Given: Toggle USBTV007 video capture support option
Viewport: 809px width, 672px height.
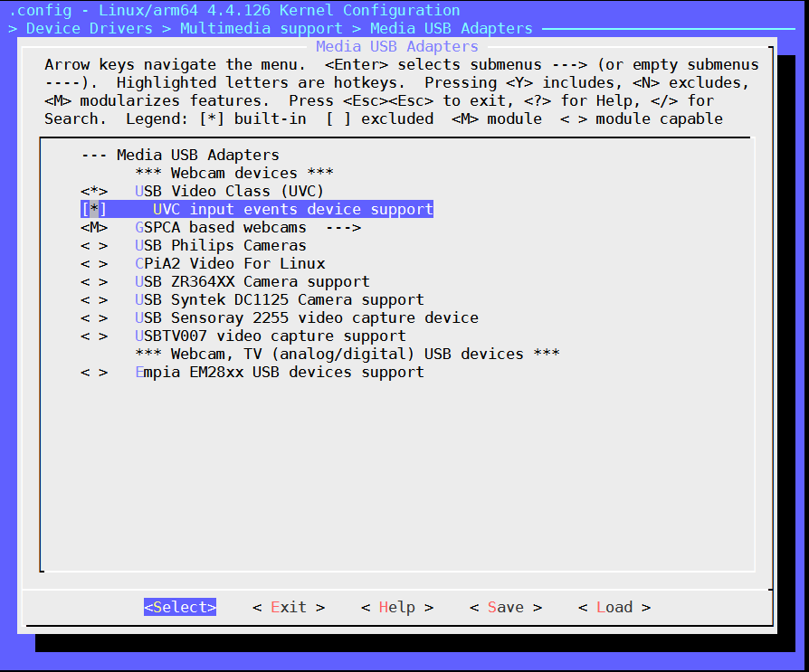Looking at the screenshot, I should coord(94,336).
